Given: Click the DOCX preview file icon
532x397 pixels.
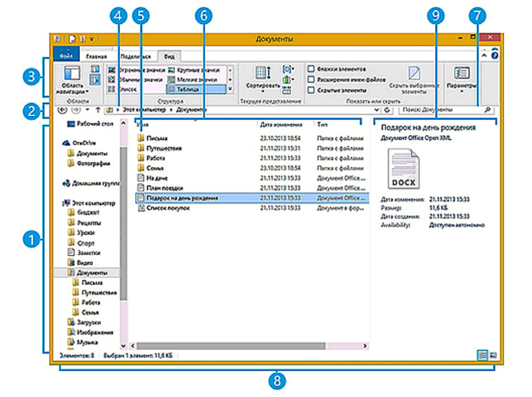Looking at the screenshot, I should click(403, 169).
